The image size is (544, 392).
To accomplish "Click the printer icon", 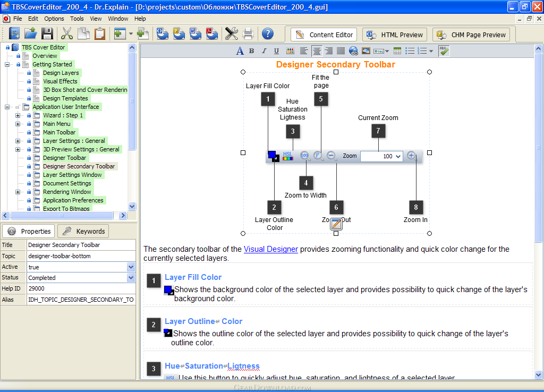I will coord(248,33).
